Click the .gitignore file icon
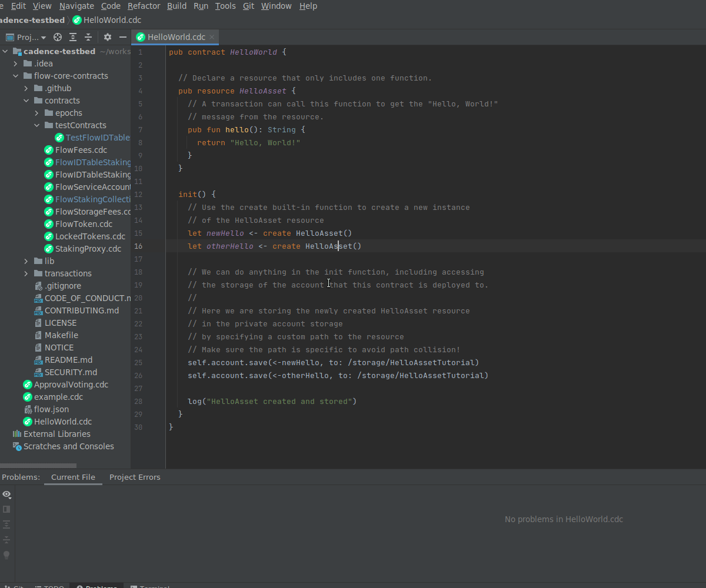This screenshot has width=706, height=588. pos(38,286)
